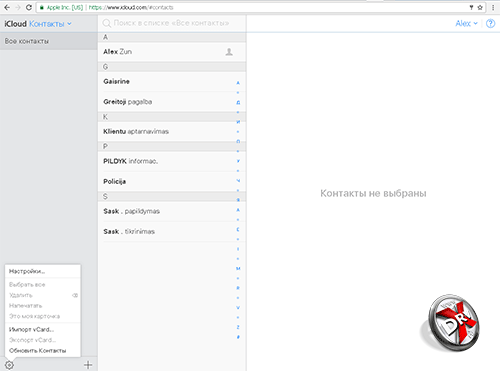The height and width of the screenshot is (371, 500).
Task: Open the browser three-dot menu
Action: [x=493, y=7]
